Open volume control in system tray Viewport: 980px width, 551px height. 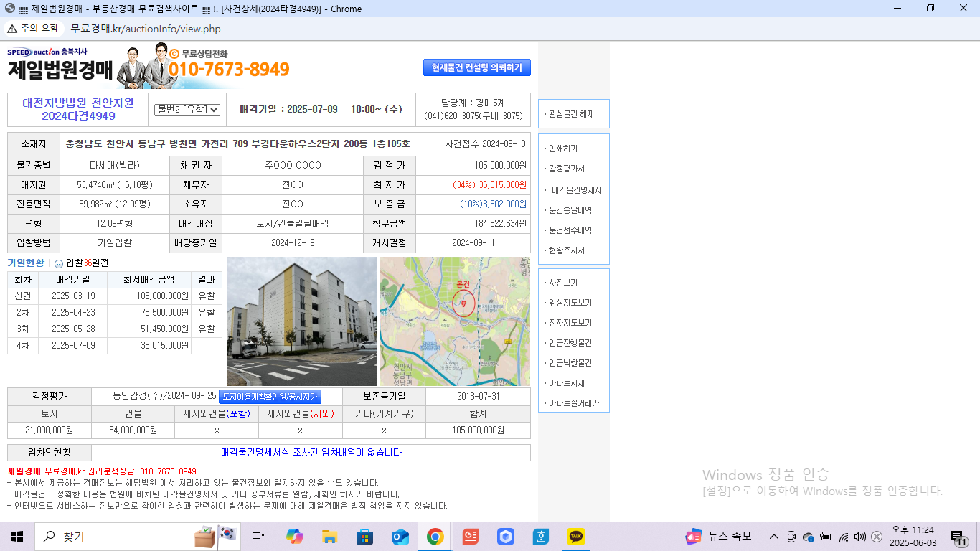point(860,537)
